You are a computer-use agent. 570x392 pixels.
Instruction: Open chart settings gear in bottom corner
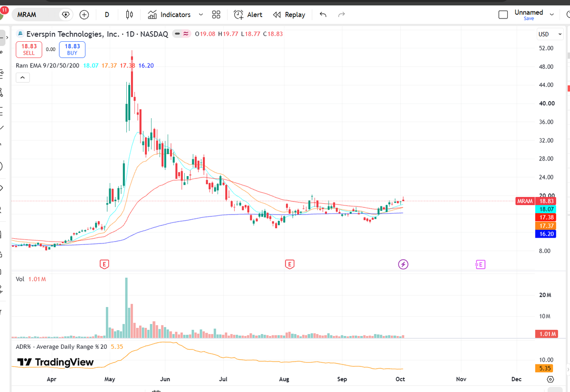(x=550, y=379)
